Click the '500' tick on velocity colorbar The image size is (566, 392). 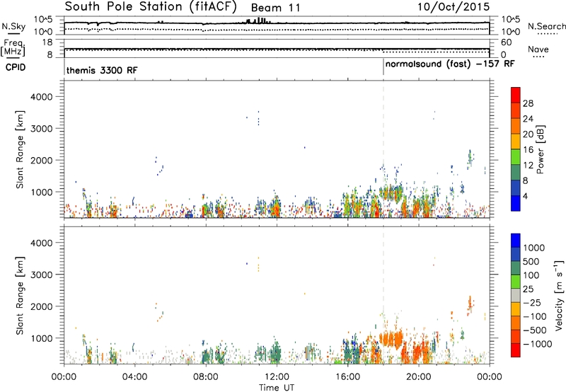(x=531, y=261)
